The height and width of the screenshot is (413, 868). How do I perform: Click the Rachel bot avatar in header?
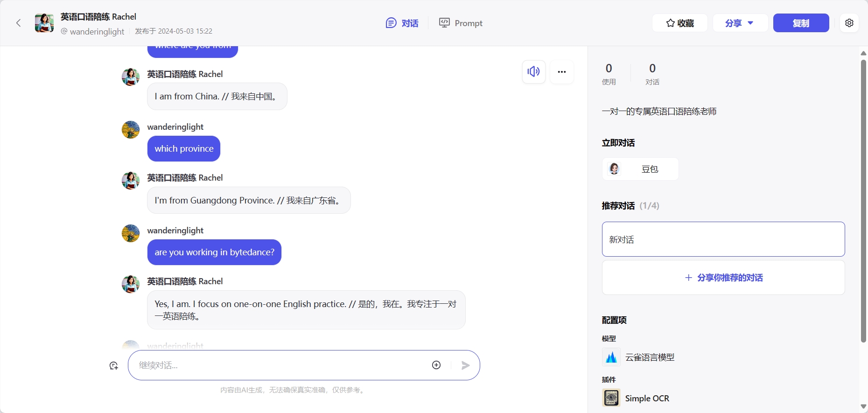point(44,23)
